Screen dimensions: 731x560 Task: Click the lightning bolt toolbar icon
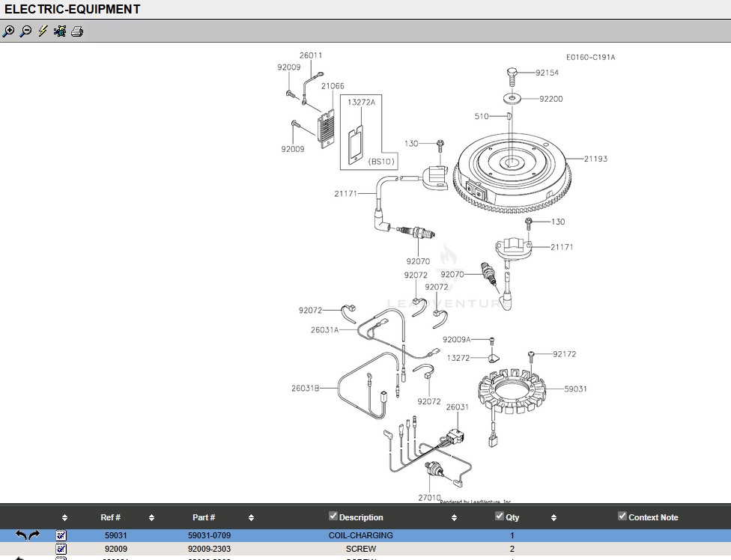tap(43, 31)
